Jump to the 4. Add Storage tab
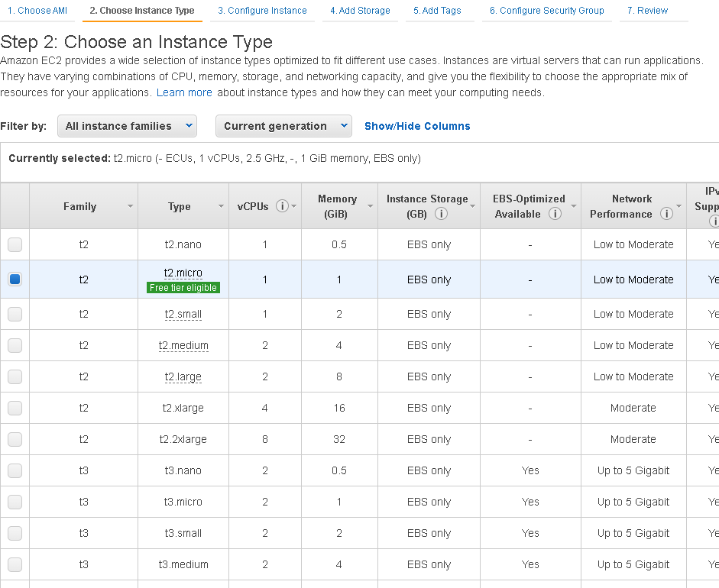Screen dimensions: 719x588 click(360, 10)
